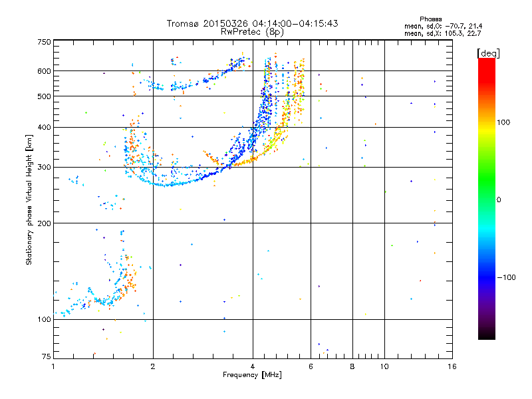Click the y-axis tick label '200'
532x399 pixels.
44,223
